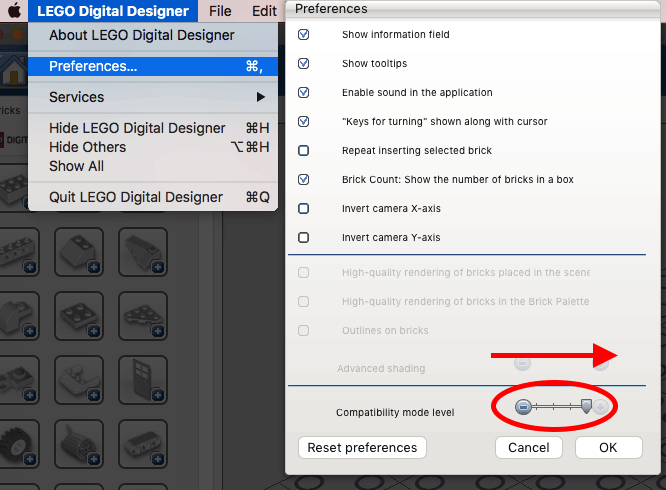Toggle high-quality Brick Palette rendering checkbox
666x490 pixels.
[303, 301]
